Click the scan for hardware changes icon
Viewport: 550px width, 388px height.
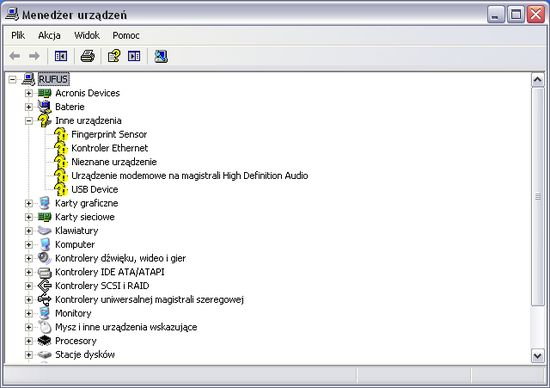click(x=161, y=56)
